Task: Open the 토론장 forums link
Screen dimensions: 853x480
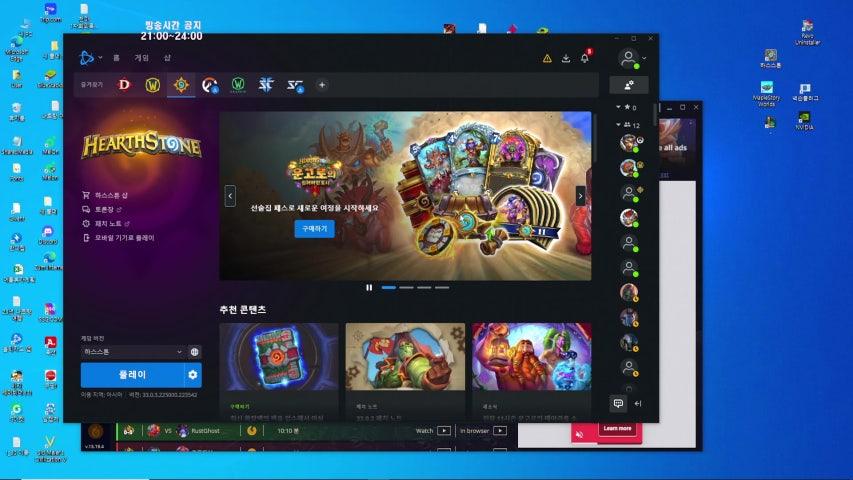Action: click(x=102, y=209)
